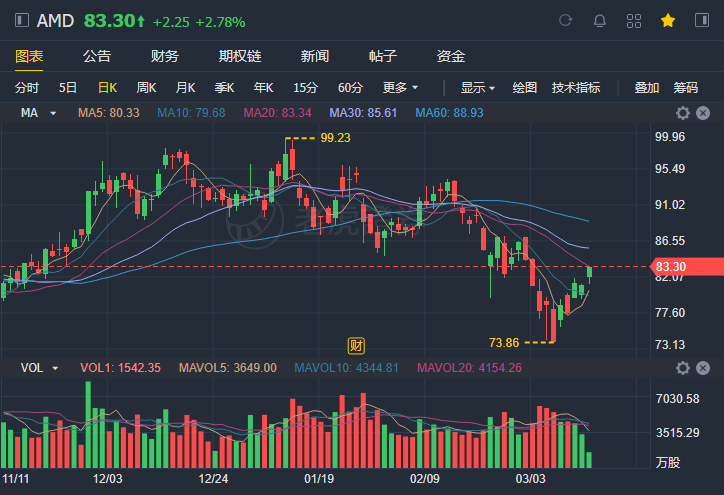Click the 财 earnings marker on chart
This screenshot has height=495, width=724.
[356, 345]
